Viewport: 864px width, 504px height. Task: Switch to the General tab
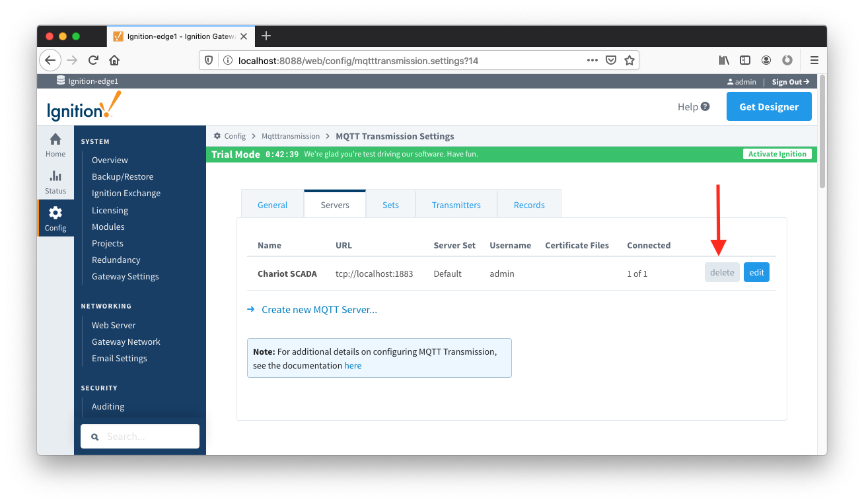[272, 205]
